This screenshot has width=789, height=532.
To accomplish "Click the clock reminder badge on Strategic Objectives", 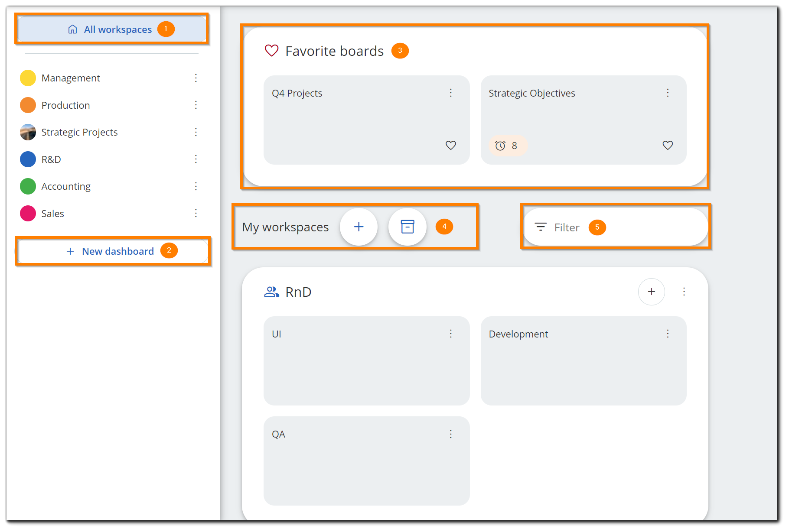I will coord(508,146).
